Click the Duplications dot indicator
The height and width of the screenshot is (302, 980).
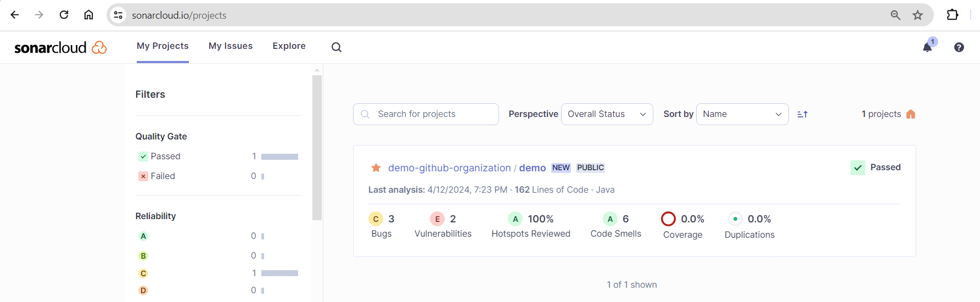735,219
